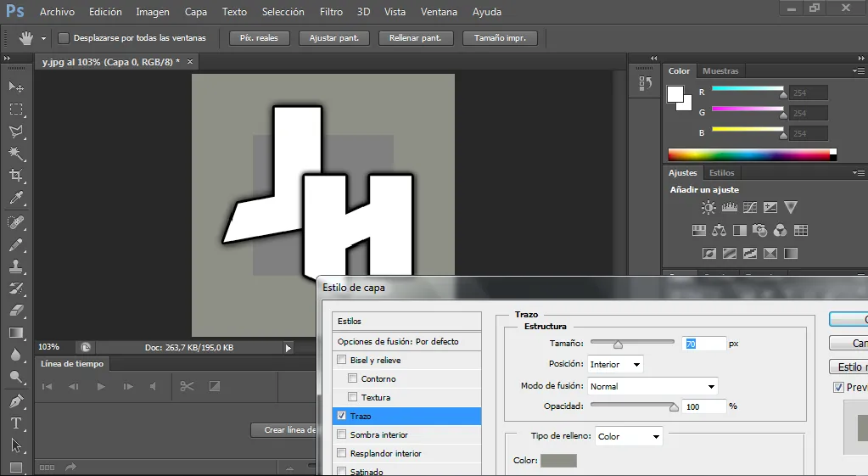Enable Contorno checkbox

click(353, 378)
